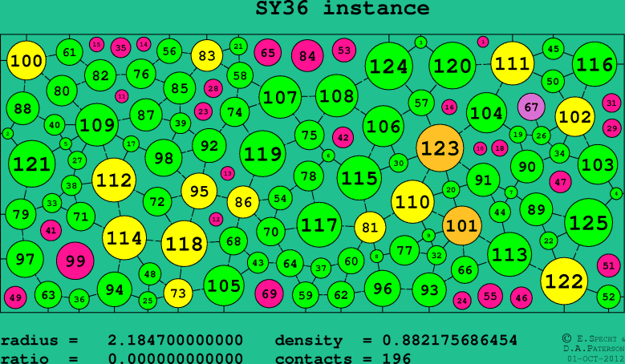Click the green circle labeled 120
The width and height of the screenshot is (625, 364).
point(453,66)
